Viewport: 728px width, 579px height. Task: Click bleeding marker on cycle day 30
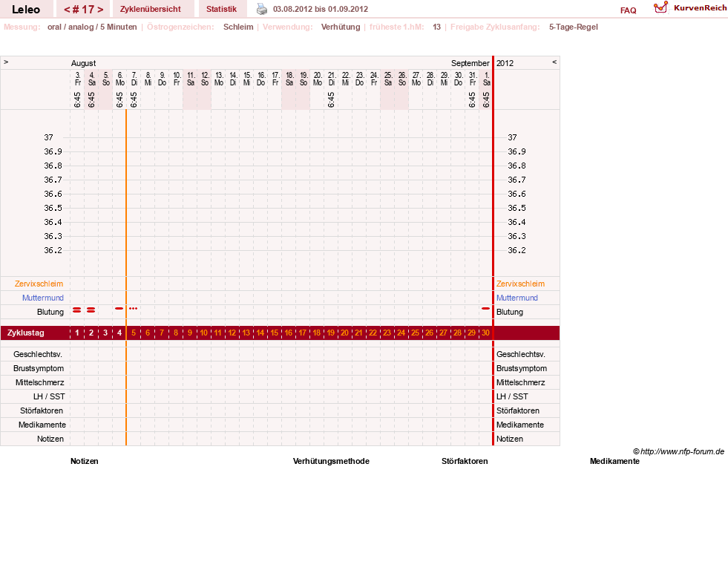485,308
